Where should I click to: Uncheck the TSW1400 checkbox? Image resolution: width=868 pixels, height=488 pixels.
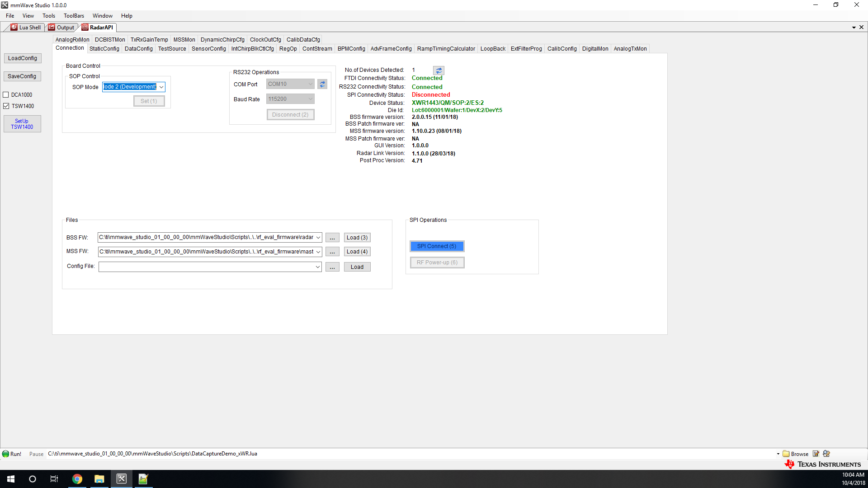(6, 106)
